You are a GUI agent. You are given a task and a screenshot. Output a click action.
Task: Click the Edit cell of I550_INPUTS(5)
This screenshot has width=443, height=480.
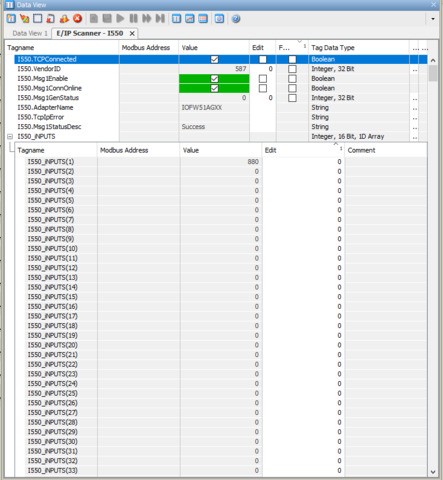[x=303, y=200]
